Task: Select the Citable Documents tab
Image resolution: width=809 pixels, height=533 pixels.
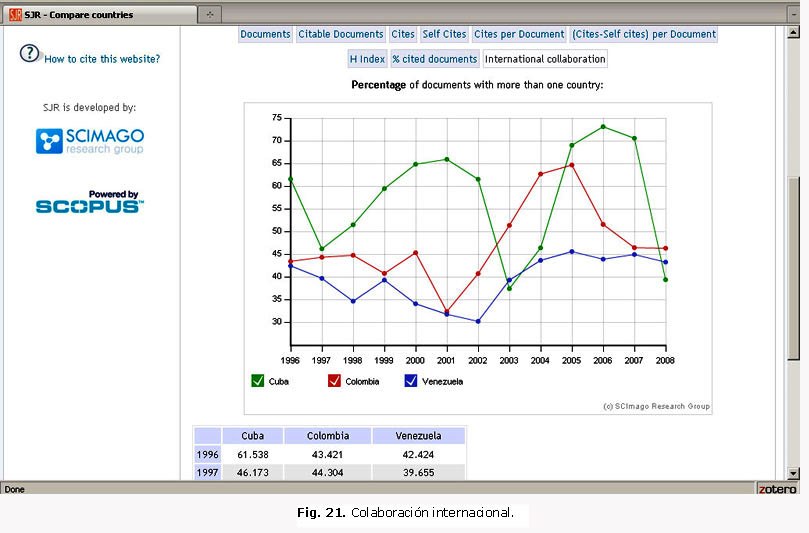Action: tap(341, 34)
